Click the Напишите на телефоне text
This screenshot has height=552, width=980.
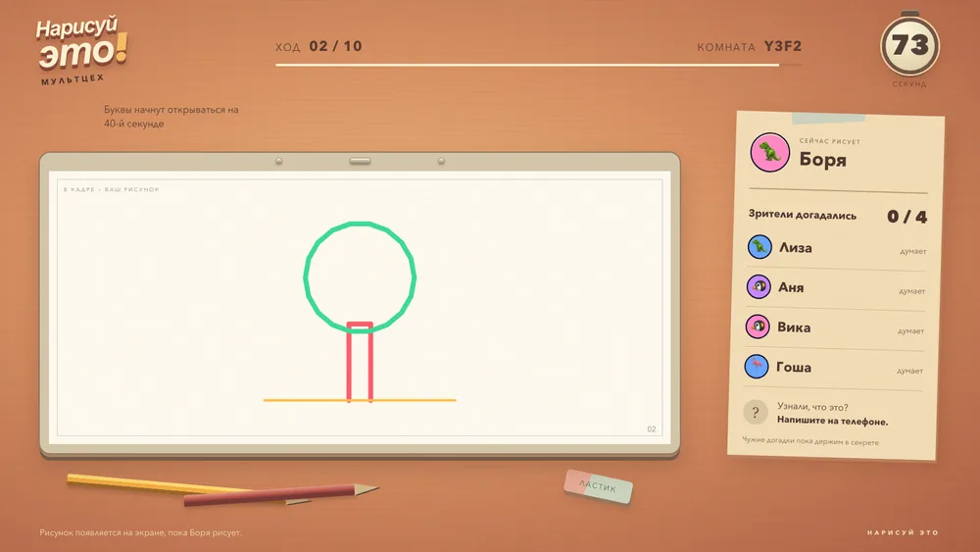click(x=832, y=422)
